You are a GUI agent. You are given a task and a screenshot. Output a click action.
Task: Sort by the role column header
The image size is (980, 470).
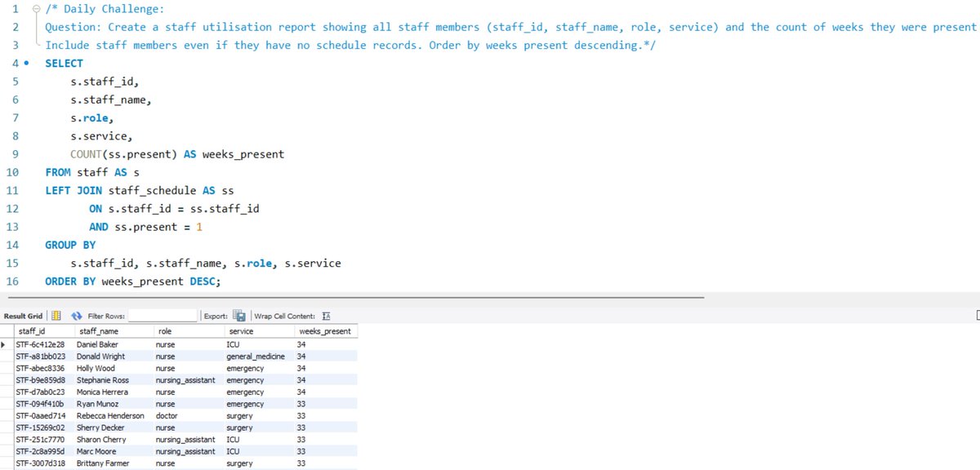pos(189,331)
